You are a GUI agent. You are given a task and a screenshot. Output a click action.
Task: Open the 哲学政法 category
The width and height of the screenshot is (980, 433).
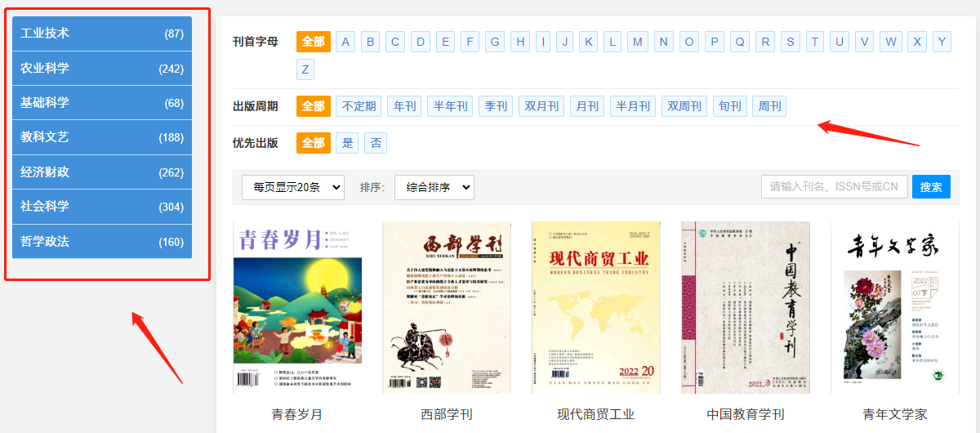click(102, 242)
